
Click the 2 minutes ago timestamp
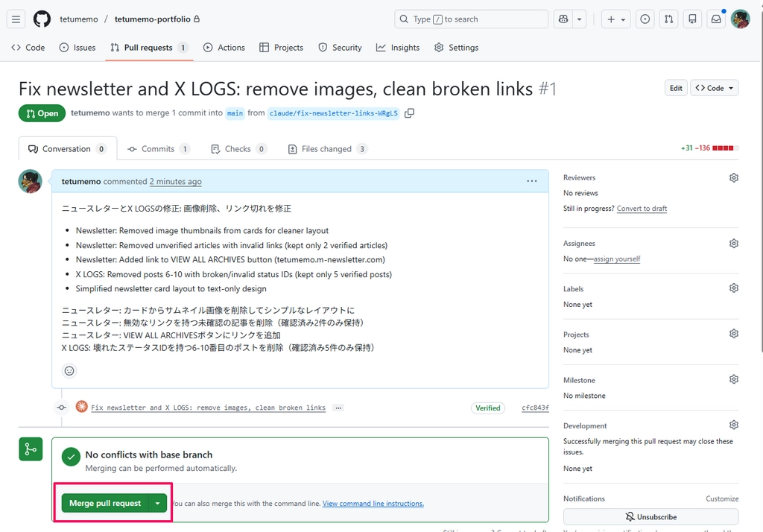(176, 182)
